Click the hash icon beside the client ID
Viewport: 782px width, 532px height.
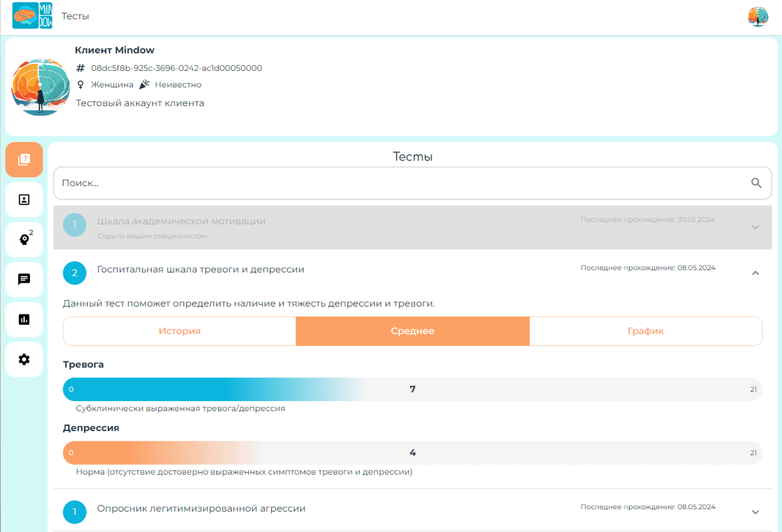(81, 68)
